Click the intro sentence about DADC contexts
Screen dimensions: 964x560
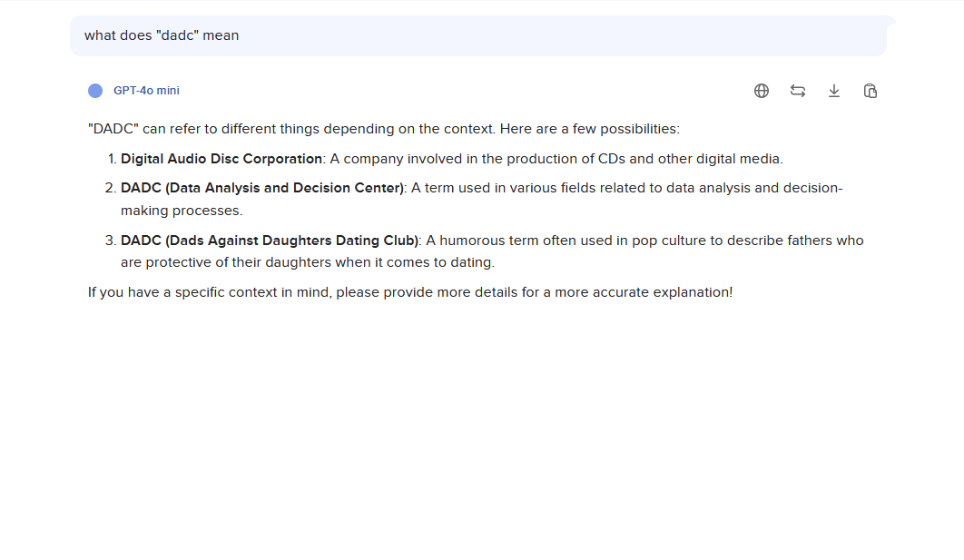coord(383,129)
